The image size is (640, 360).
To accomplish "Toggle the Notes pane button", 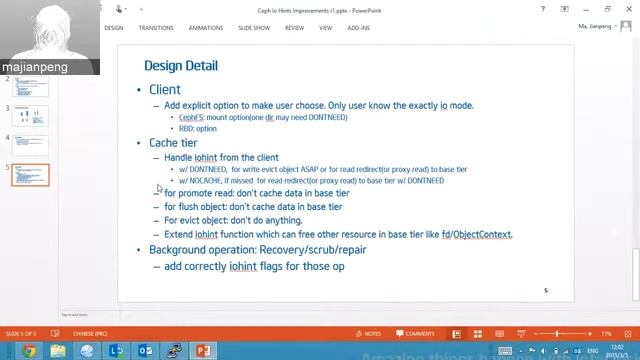I will click(368, 333).
